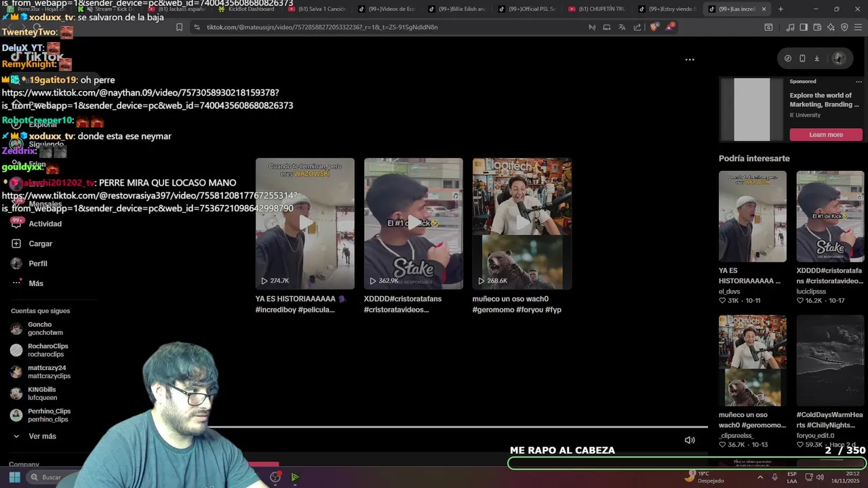Screen dimensions: 868x488
Task: Open the weather widget showing 19°C Despejado
Action: pyautogui.click(x=704, y=477)
